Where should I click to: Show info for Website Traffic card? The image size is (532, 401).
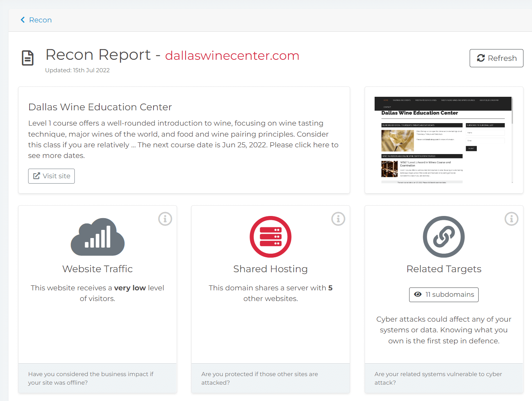(165, 219)
